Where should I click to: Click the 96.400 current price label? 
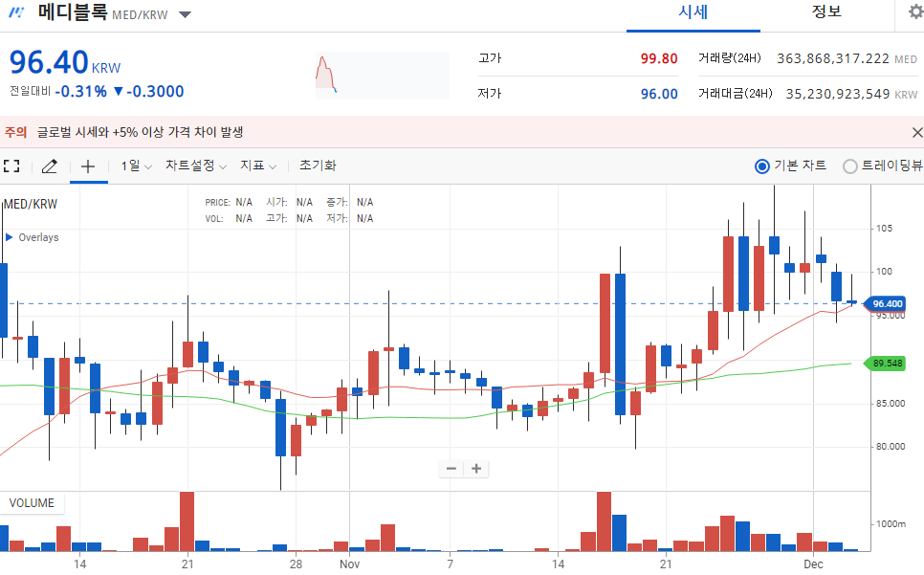[885, 304]
